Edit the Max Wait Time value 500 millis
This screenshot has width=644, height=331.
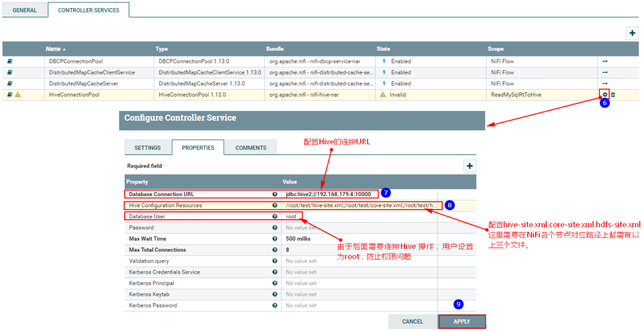pos(359,239)
